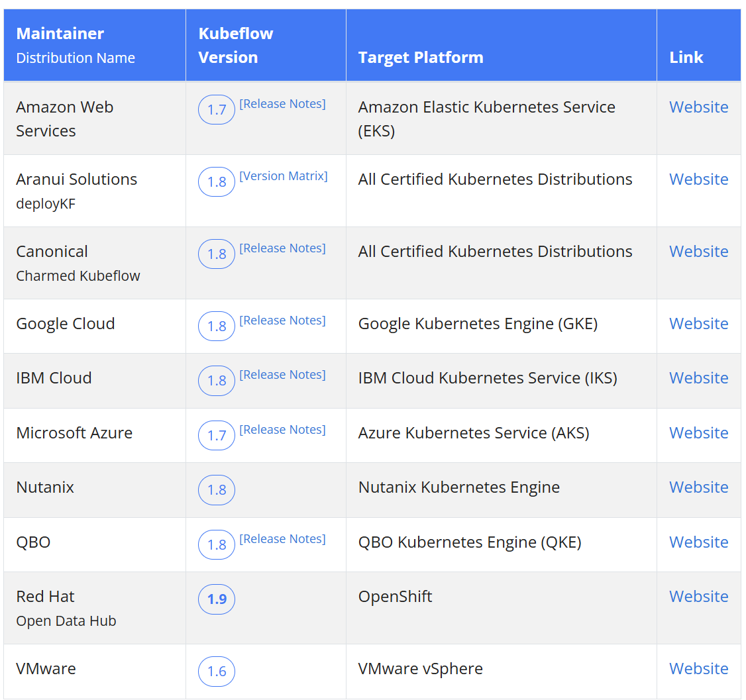746x700 pixels.
Task: Click the 1.8 badge for Canonical
Action: pos(217,254)
